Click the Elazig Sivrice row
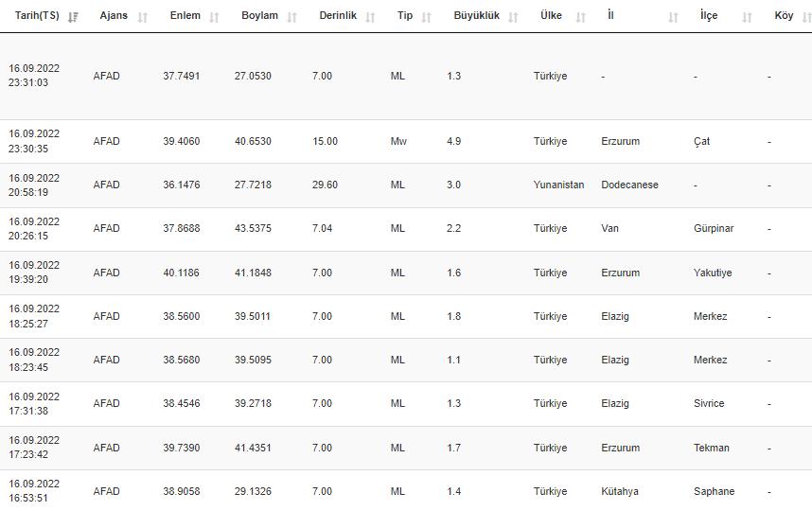Image resolution: width=812 pixels, height=511 pixels. click(406, 403)
